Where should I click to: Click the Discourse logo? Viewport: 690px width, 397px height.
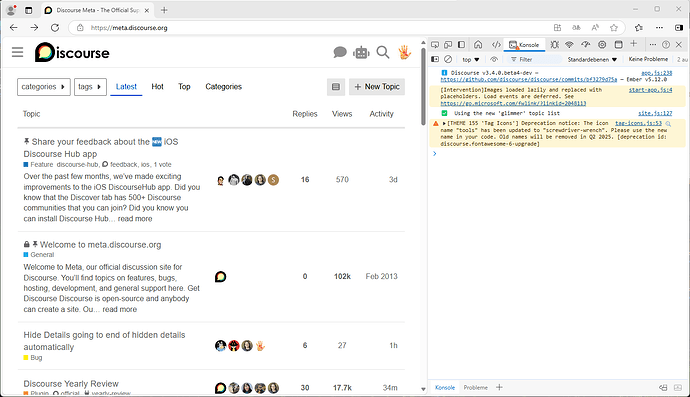coord(72,52)
